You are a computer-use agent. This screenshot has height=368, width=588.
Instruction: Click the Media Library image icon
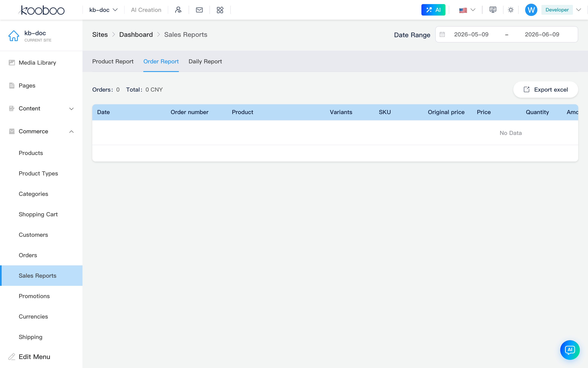click(x=12, y=63)
